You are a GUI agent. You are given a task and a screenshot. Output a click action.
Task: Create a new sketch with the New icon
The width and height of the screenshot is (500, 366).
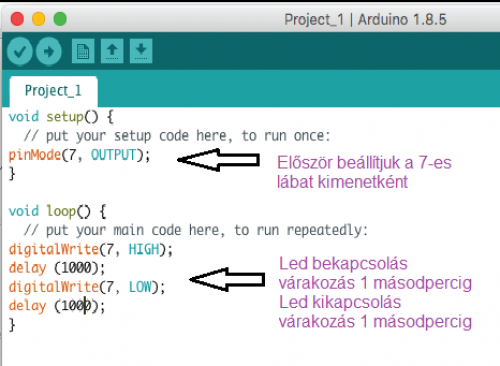coord(83,51)
